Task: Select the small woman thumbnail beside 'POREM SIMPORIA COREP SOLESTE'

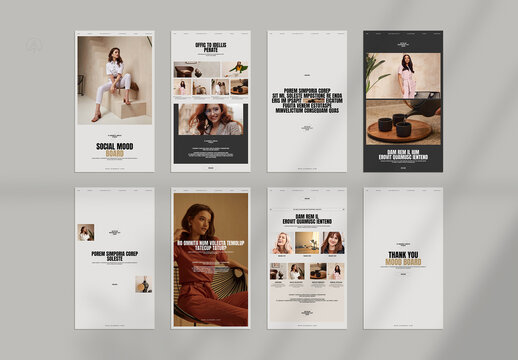Action: click(x=86, y=232)
